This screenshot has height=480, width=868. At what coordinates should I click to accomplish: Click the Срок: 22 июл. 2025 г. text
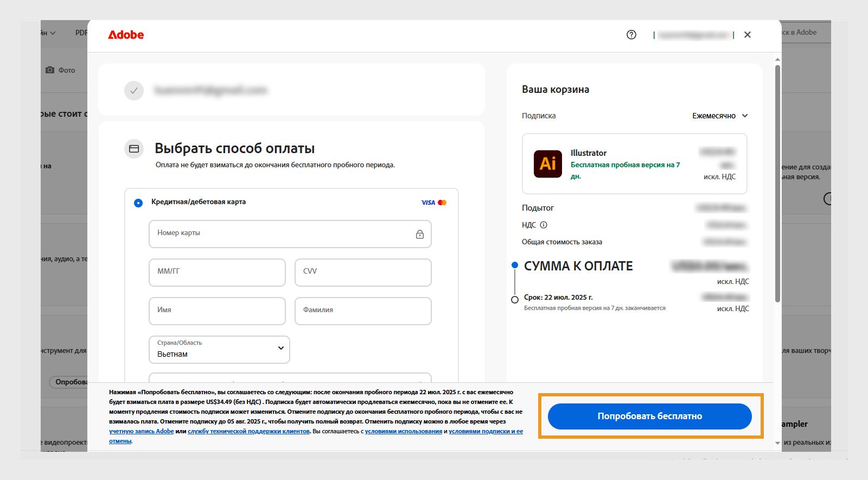[558, 298]
